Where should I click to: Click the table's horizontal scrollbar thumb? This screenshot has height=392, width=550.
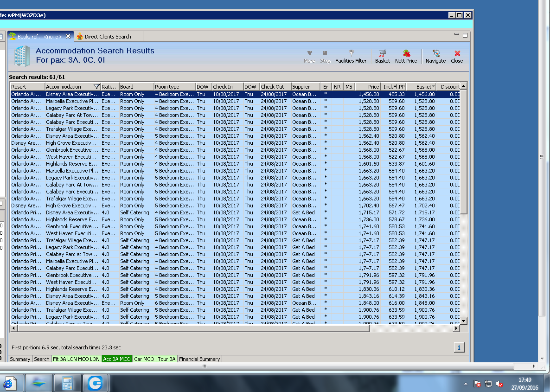pyautogui.click(x=193, y=328)
